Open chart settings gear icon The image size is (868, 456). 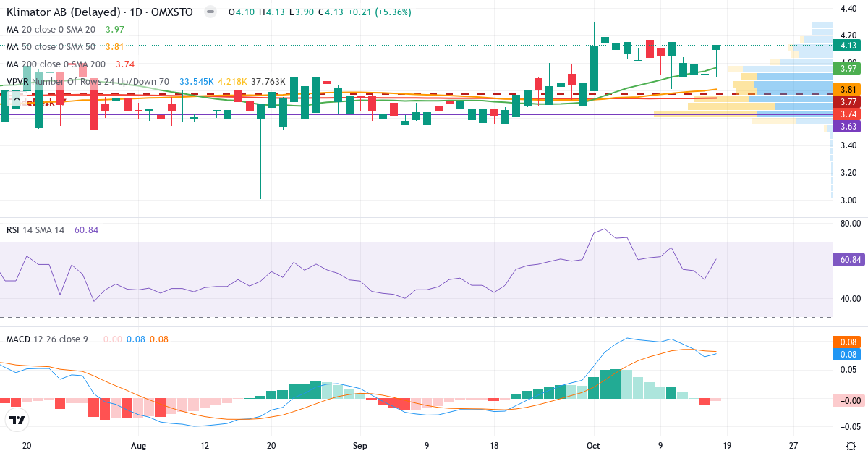[851, 446]
